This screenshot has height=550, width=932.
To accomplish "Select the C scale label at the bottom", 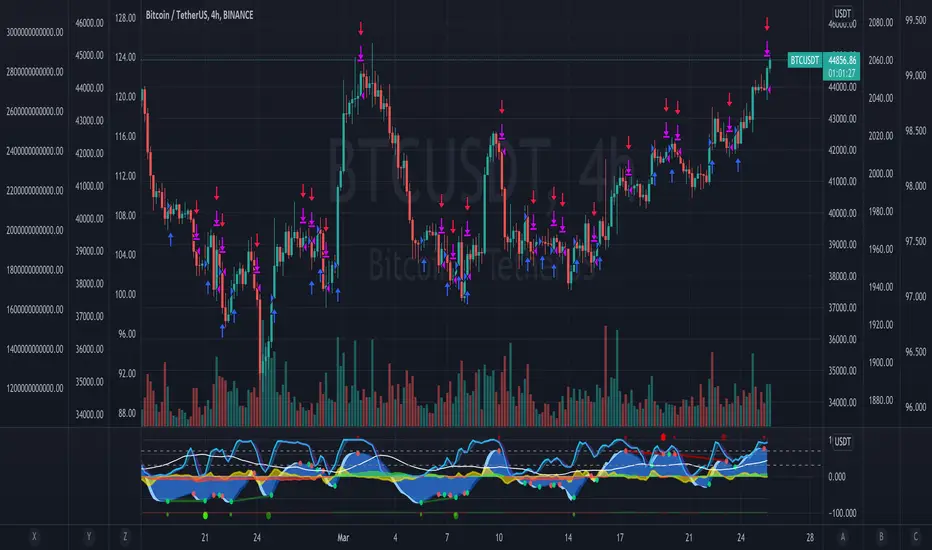I will click(915, 536).
